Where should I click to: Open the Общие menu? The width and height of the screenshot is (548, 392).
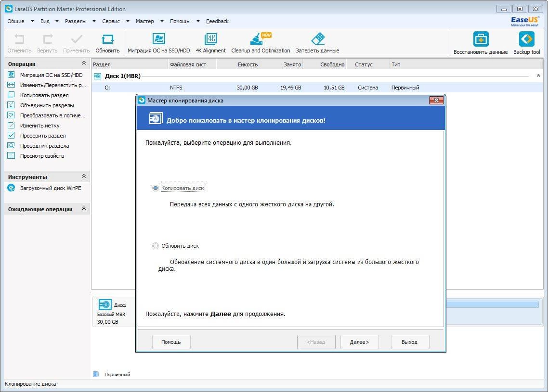click(x=16, y=21)
